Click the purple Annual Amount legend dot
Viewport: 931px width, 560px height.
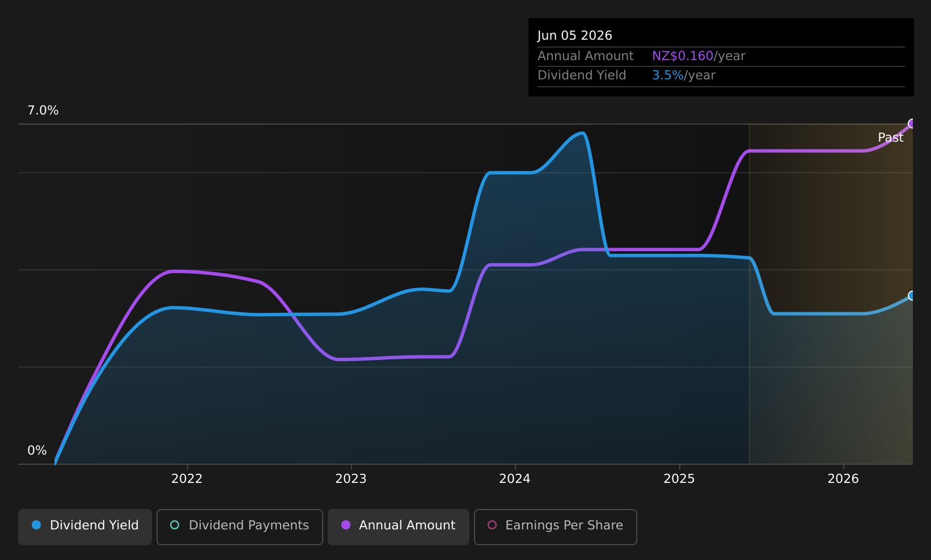point(346,525)
